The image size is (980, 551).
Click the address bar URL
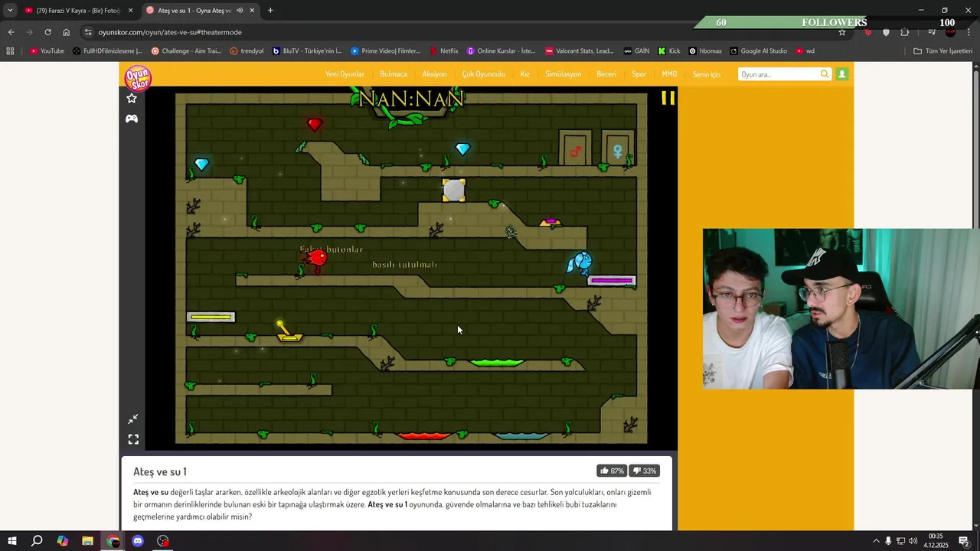pyautogui.click(x=170, y=32)
